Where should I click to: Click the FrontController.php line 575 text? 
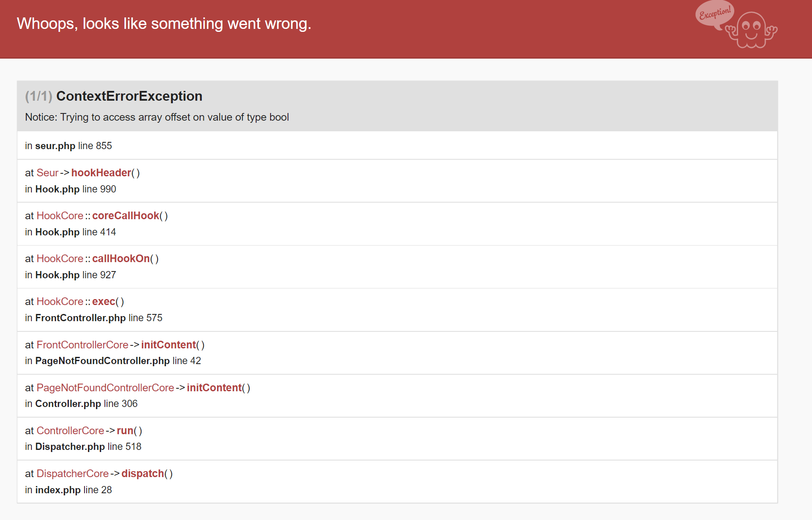click(x=93, y=318)
